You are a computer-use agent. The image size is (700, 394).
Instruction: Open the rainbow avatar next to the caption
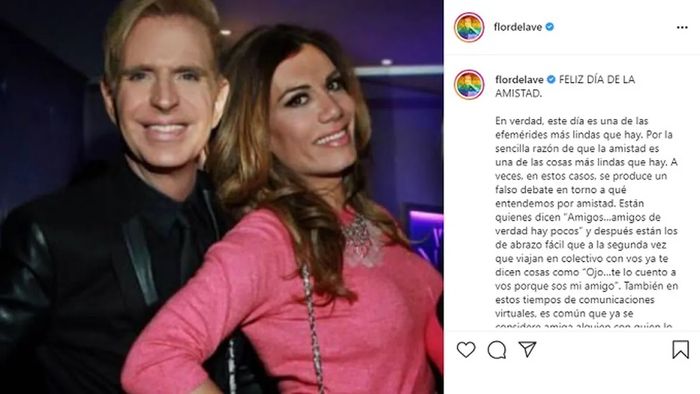click(x=469, y=84)
